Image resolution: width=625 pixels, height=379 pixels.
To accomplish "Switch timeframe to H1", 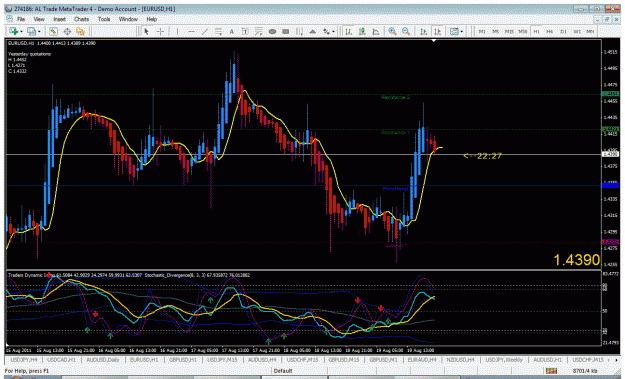I will (x=537, y=31).
